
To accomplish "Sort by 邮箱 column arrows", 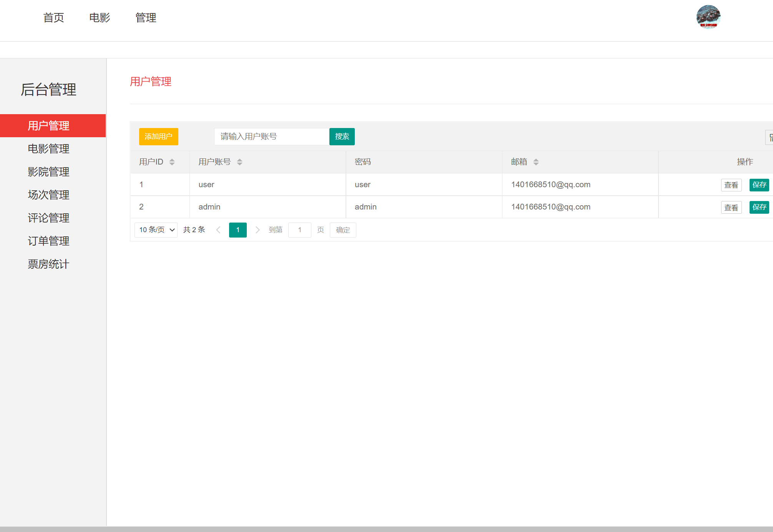I will click(x=536, y=162).
